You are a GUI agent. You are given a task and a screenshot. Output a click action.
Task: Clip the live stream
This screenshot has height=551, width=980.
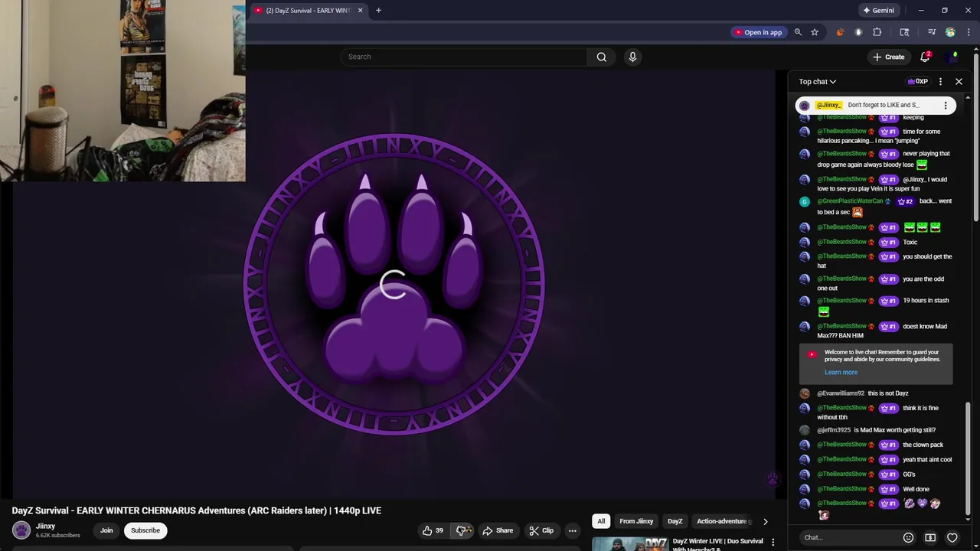541,530
